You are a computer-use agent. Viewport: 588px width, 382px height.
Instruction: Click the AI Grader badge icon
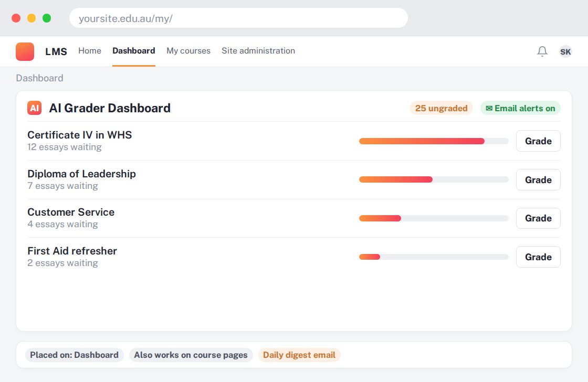(x=35, y=108)
